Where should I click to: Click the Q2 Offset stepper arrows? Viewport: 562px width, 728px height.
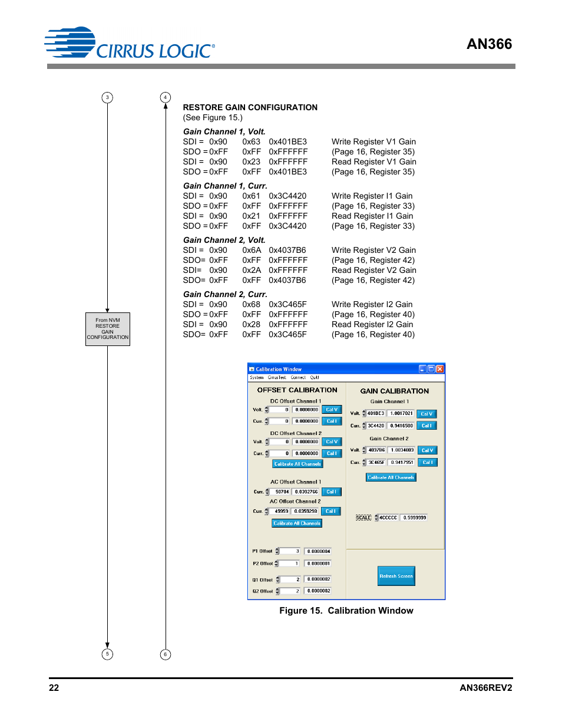[x=277, y=591]
